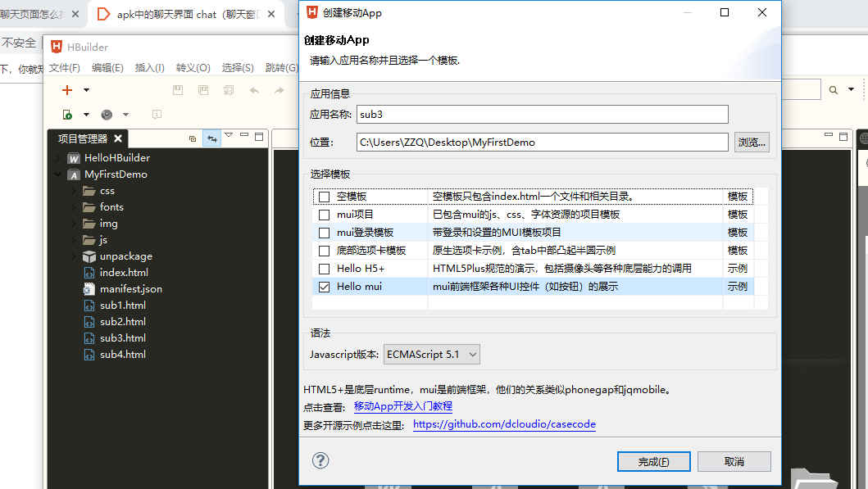The width and height of the screenshot is (868, 489).
Task: Click the 浏览... browse button
Action: pyautogui.click(x=752, y=143)
